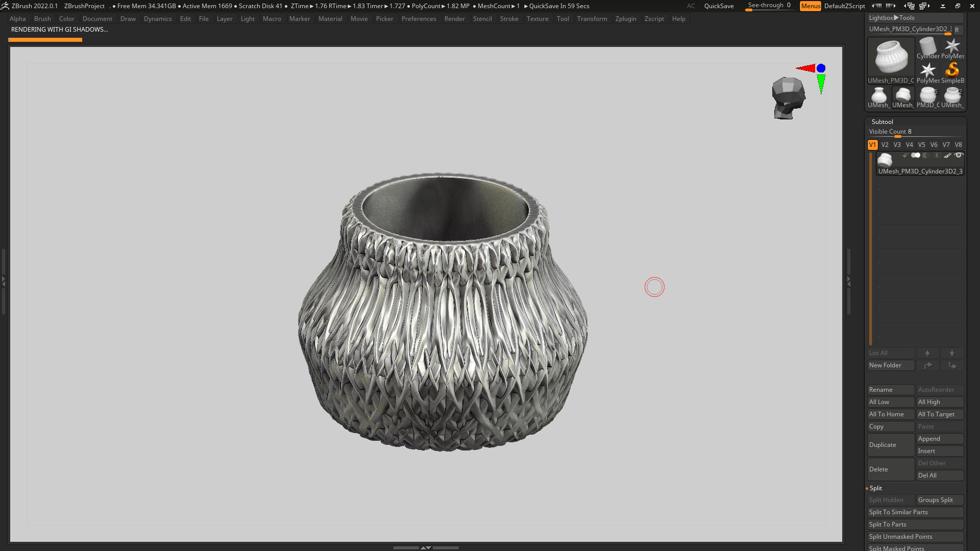980x551 pixels.
Task: Click the hide-to-tray arrow icon in title bar
Action: pyautogui.click(x=943, y=6)
